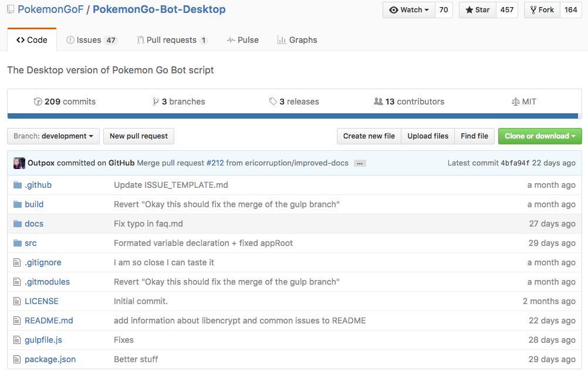The image size is (588, 371).
Task: Click the MIT license scale icon
Action: click(x=516, y=102)
